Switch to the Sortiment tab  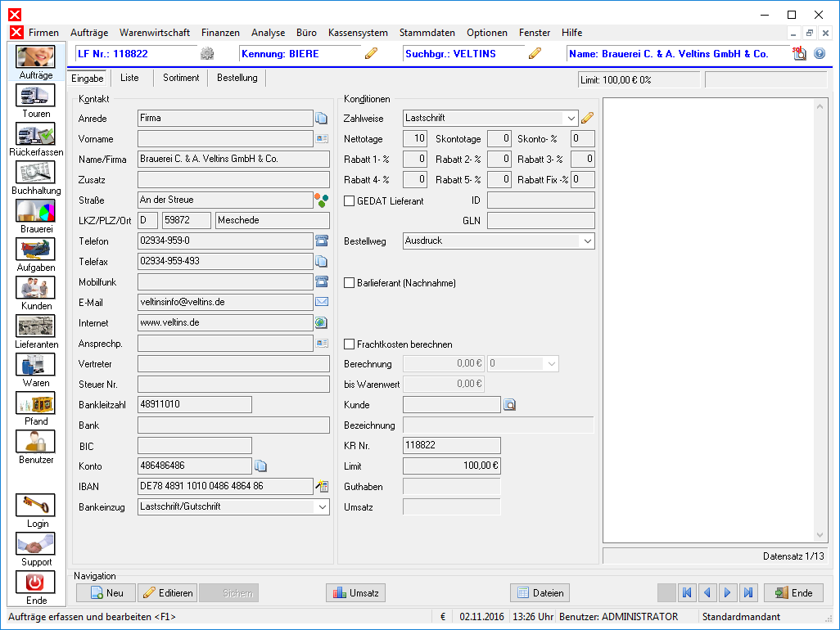[181, 78]
